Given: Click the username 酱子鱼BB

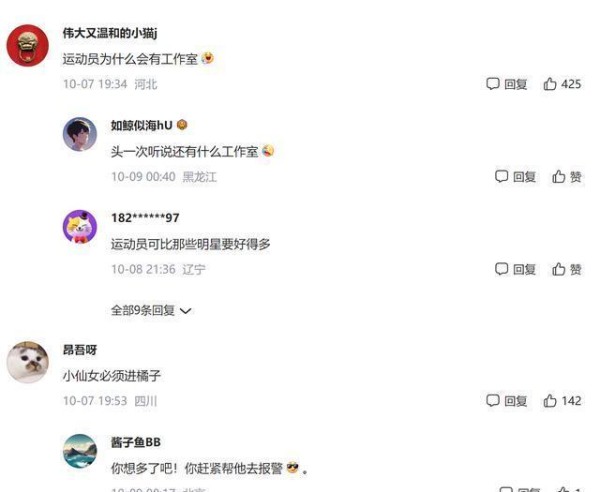Looking at the screenshot, I should [136, 442].
